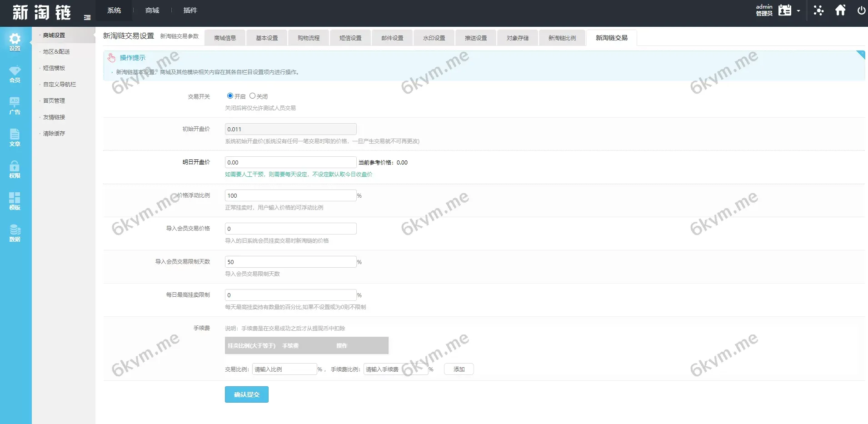The width and height of the screenshot is (868, 424).
Task: Click the admin profile card icon
Action: pos(784,10)
